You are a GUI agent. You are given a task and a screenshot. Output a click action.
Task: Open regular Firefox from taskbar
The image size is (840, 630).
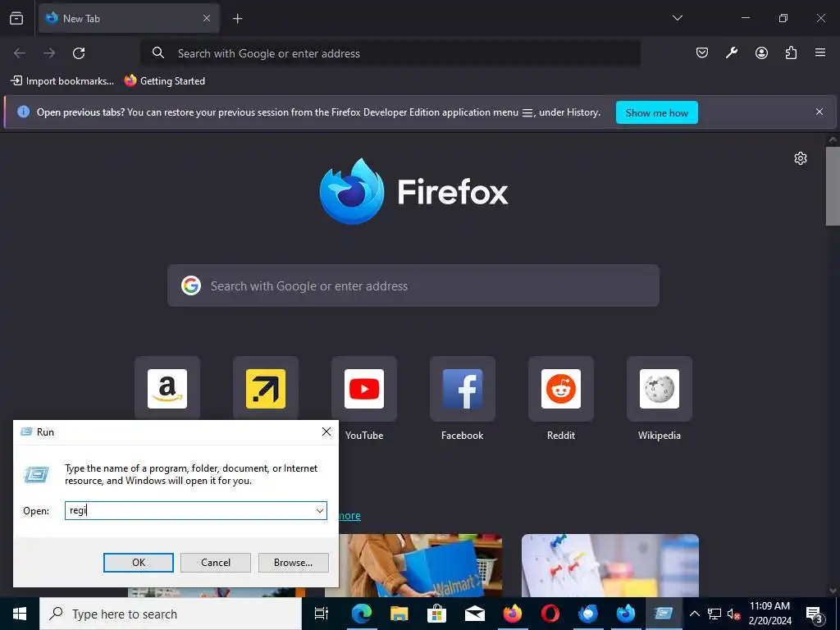pos(512,614)
